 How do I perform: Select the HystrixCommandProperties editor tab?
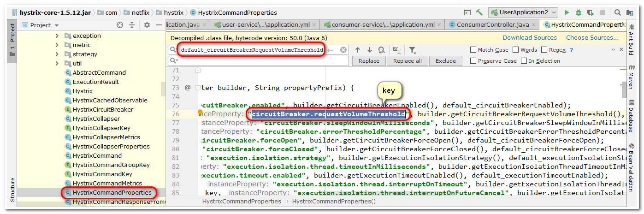[584, 24]
